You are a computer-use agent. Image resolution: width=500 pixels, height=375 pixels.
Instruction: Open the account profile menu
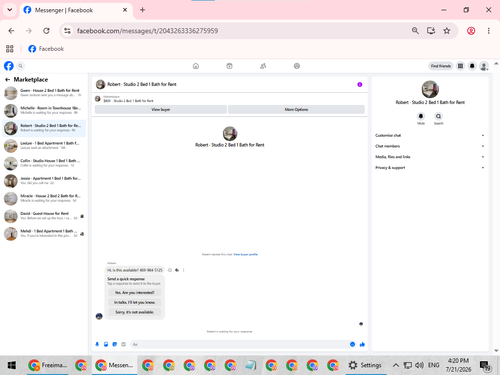click(x=484, y=66)
